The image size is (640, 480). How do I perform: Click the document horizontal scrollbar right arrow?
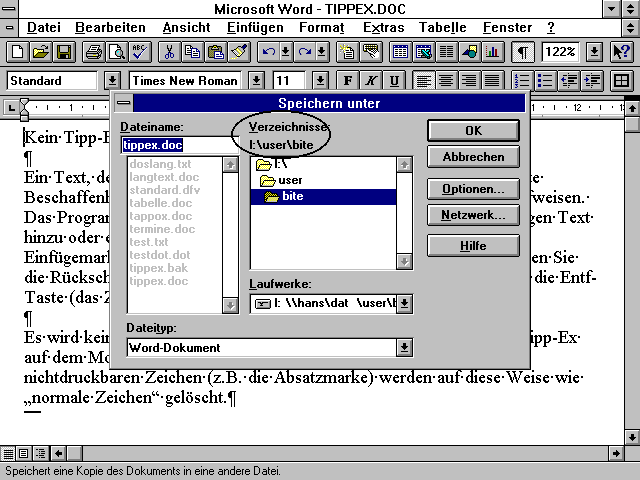click(616, 453)
